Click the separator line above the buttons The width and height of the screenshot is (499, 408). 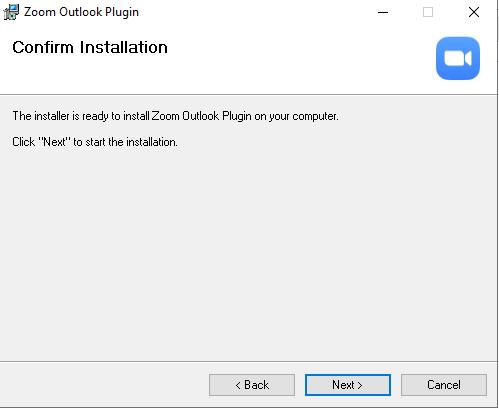coord(248,361)
